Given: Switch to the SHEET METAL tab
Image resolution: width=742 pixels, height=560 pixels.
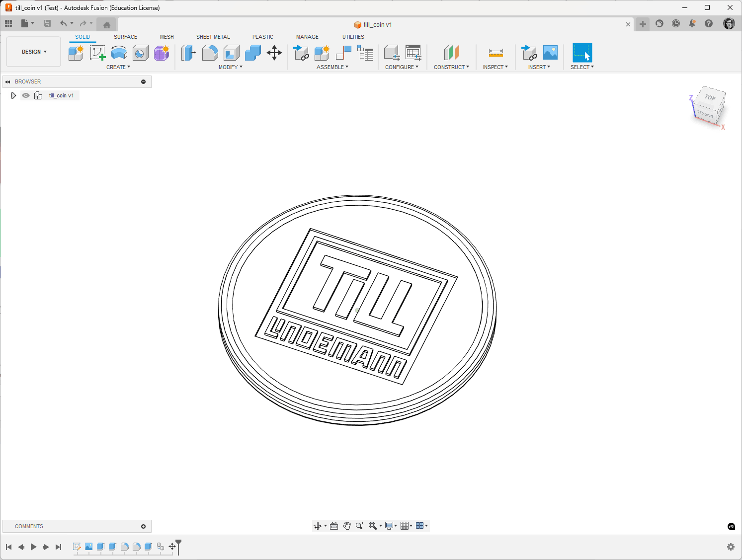Looking at the screenshot, I should pos(213,37).
